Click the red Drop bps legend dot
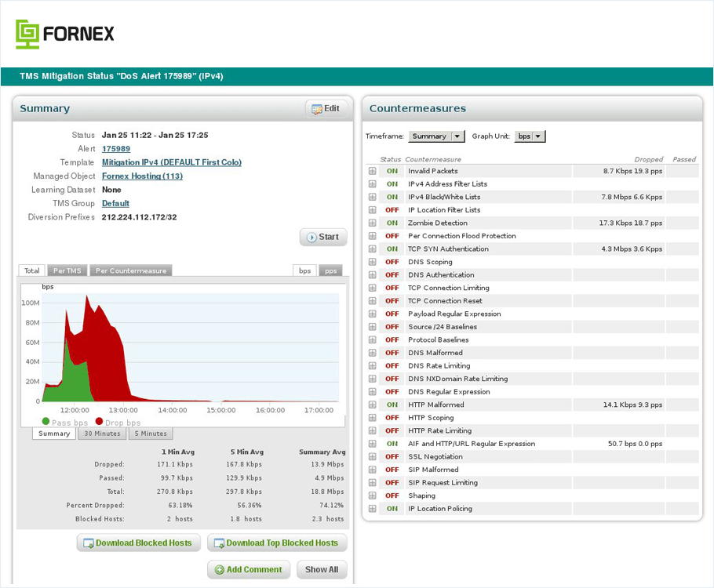 [99, 422]
